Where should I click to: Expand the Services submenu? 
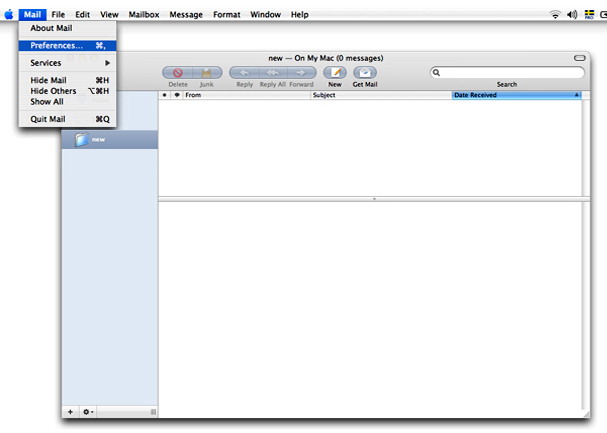tap(67, 63)
